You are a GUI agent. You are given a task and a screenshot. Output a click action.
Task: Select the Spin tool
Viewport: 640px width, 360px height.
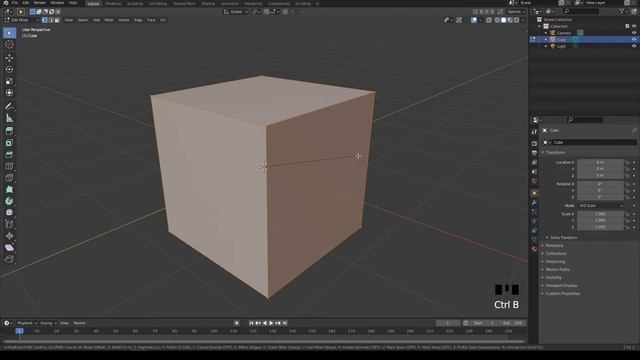click(x=9, y=201)
